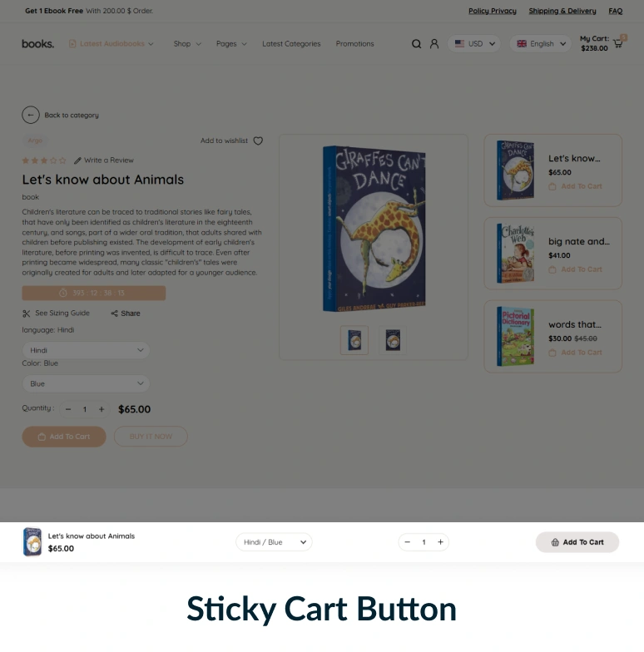Click the Back to category arrow
The height and width of the screenshot is (652, 644).
click(x=31, y=115)
